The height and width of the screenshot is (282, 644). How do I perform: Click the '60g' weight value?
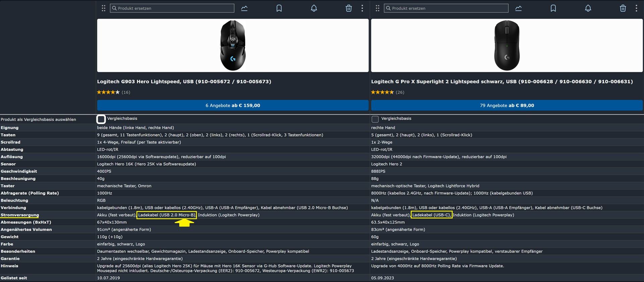(x=375, y=237)
